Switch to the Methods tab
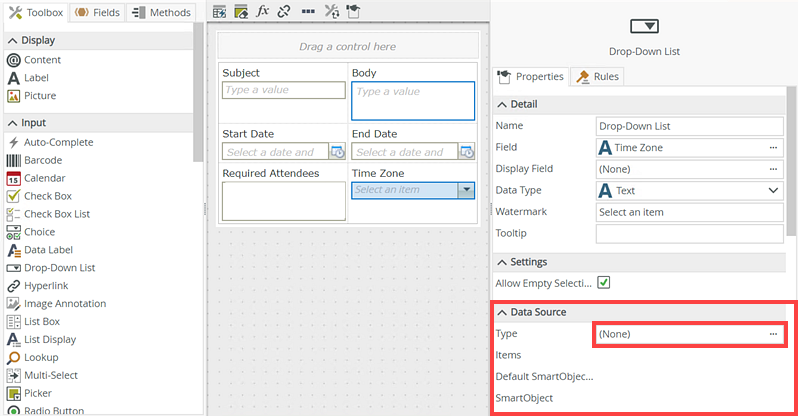798x416 pixels. [x=164, y=12]
